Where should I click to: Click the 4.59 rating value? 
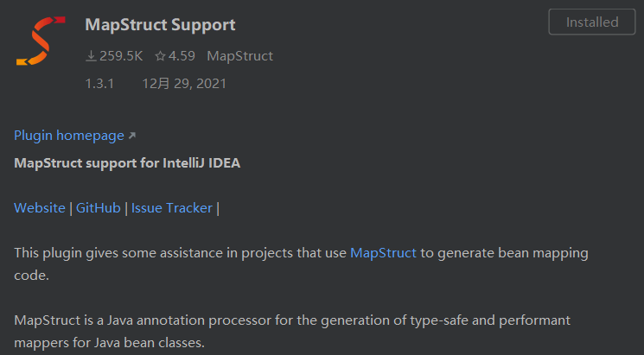[x=182, y=56]
